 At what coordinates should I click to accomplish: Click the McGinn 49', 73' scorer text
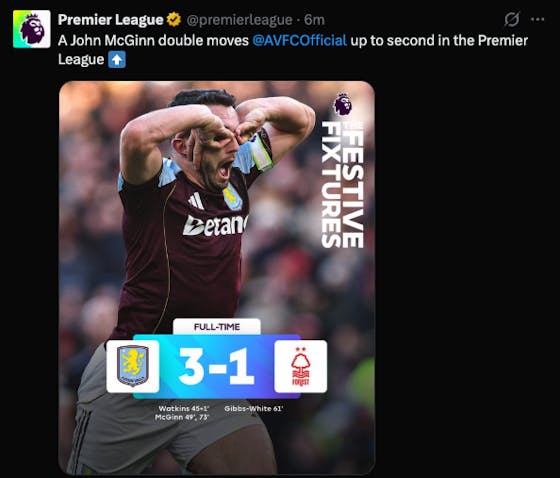pos(182,417)
